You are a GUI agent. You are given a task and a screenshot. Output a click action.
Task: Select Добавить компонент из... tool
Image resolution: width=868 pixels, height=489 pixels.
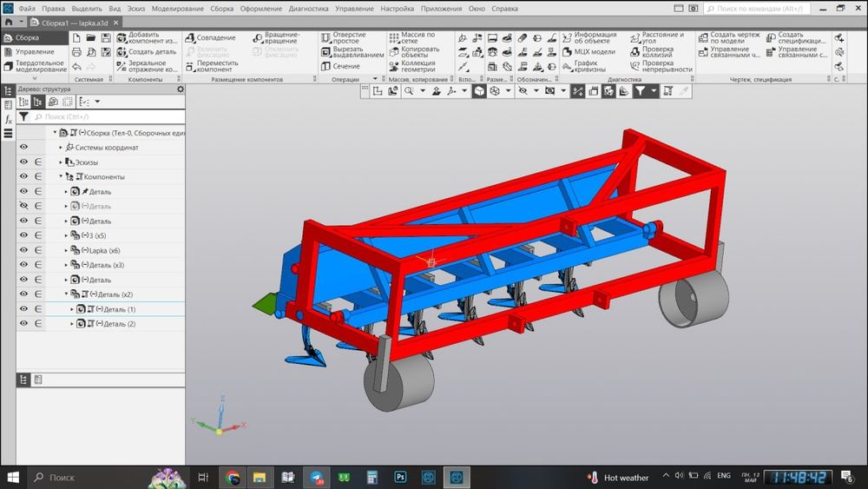click(x=147, y=37)
